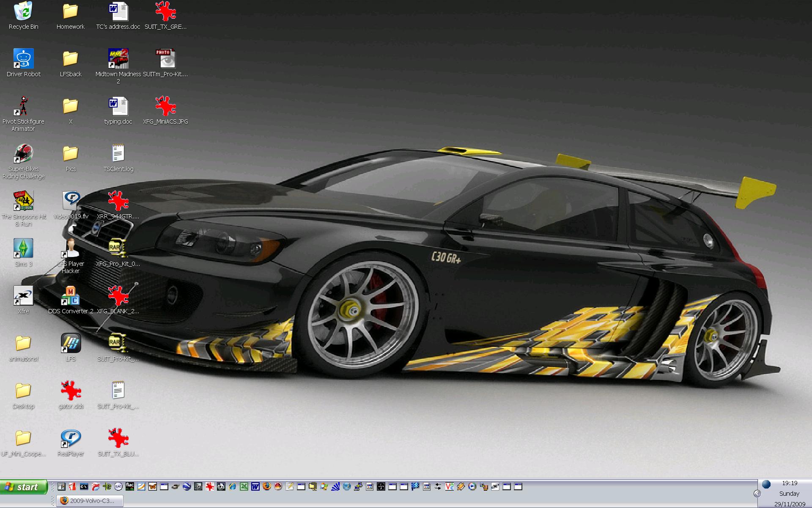Open Xfire shortcut icon

pos(23,296)
